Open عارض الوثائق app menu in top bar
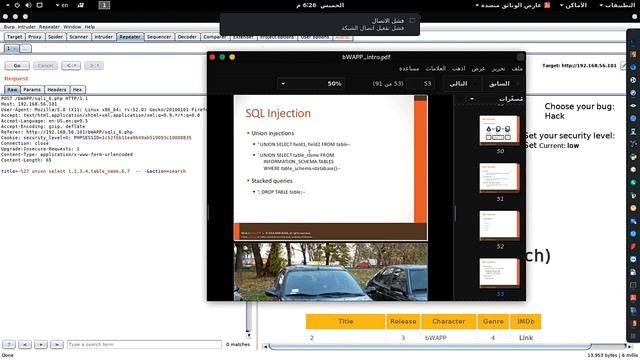Viewport: 640px width, 360px height. point(513,5)
